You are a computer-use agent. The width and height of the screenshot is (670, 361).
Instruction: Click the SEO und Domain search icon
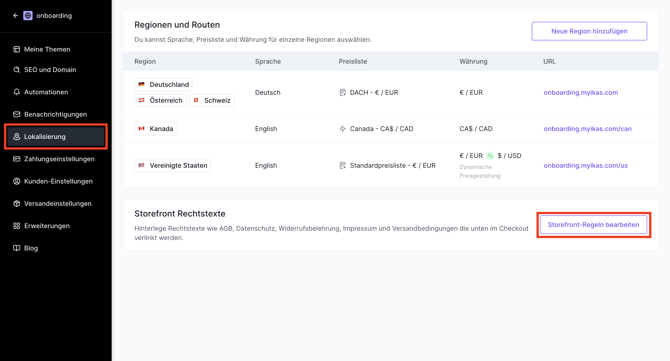click(17, 70)
